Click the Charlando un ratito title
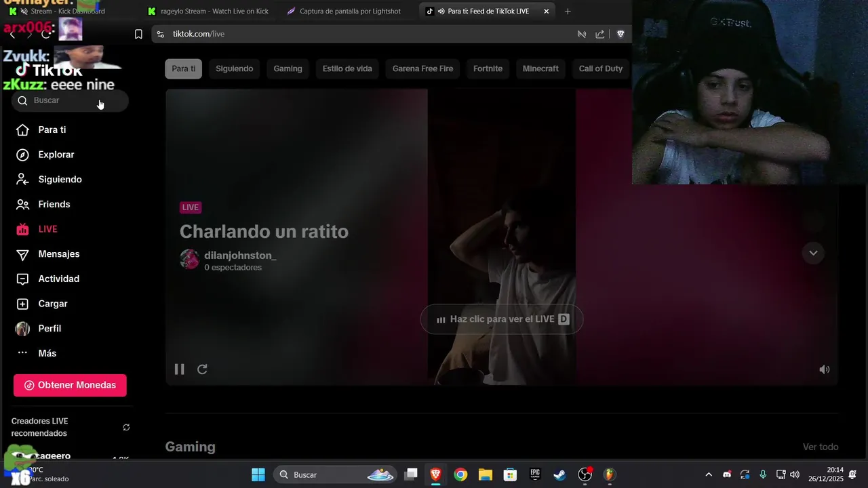Screen dimensions: 868x488 (x=264, y=231)
